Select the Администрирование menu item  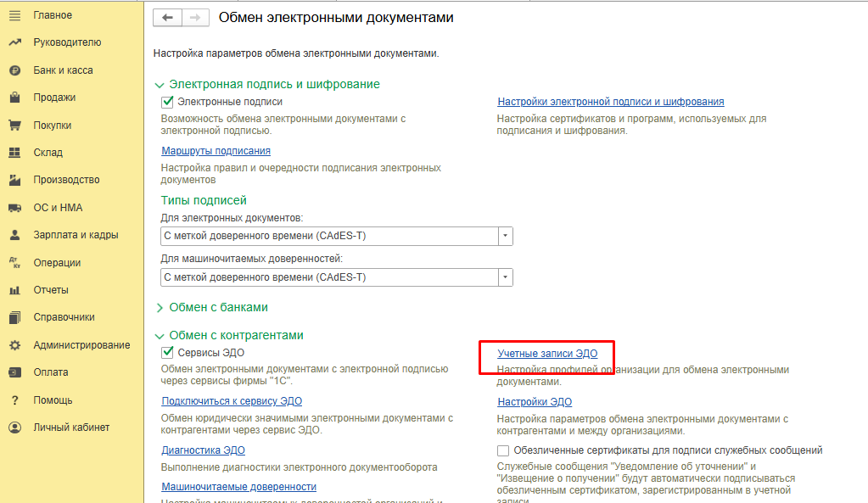coord(81,344)
